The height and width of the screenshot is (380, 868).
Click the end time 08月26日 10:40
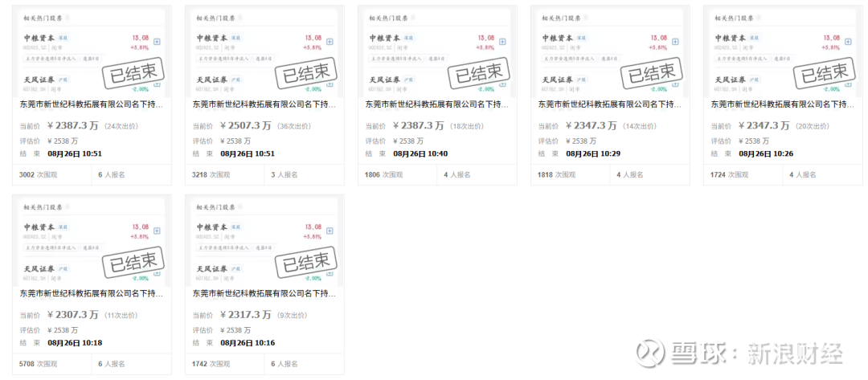pos(420,153)
